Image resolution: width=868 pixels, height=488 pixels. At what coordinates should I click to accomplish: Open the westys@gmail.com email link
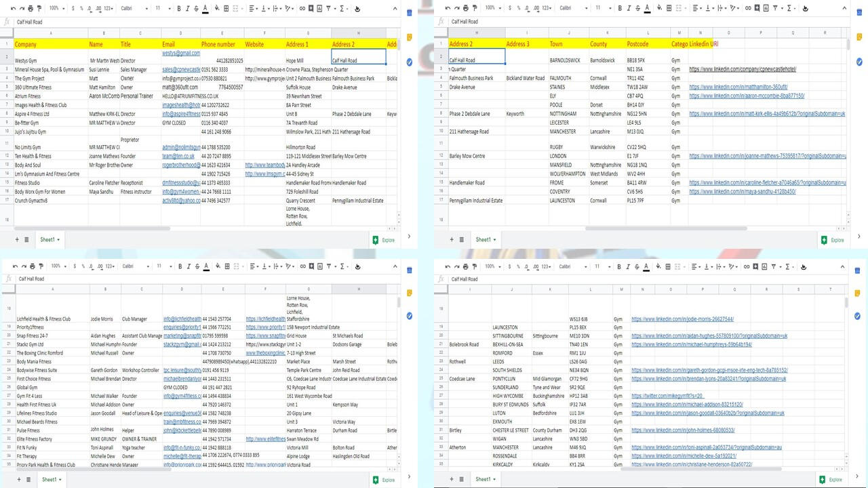pos(181,53)
